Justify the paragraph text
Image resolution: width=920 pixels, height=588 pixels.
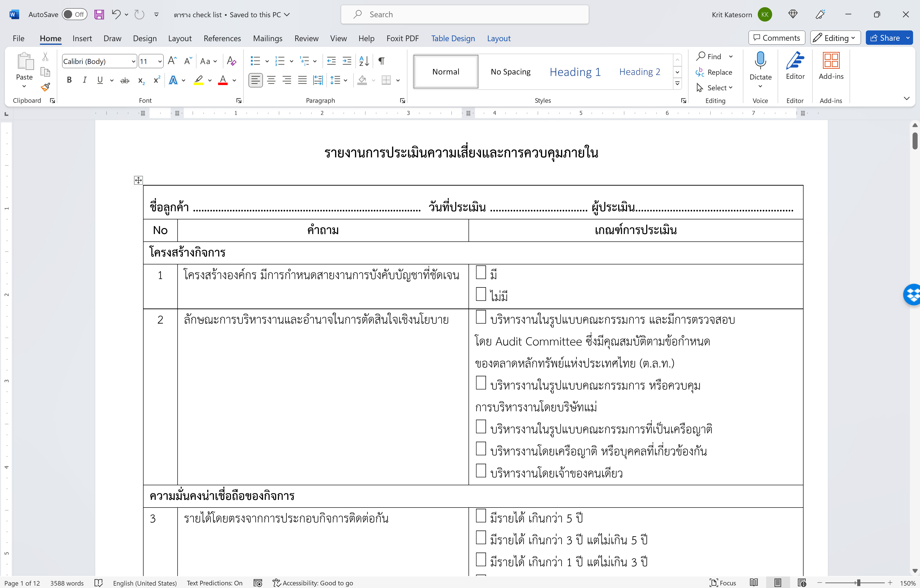(x=302, y=80)
